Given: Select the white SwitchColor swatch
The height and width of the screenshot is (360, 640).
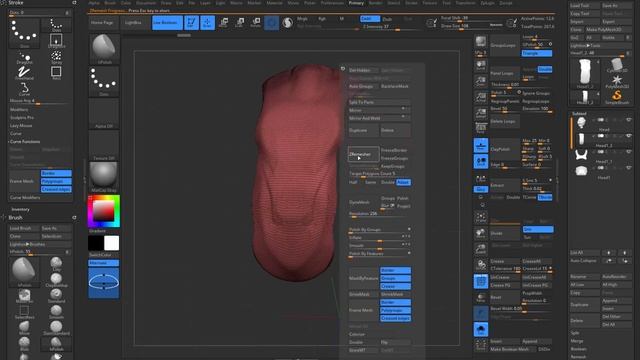Looking at the screenshot, I should click(x=111, y=243).
